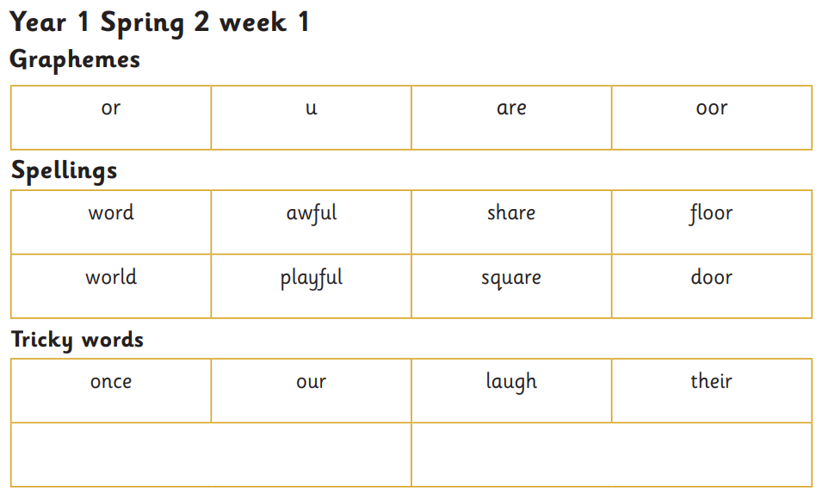Select the spelling word 'awful'
Screen dimensions: 822x504
[312, 213]
